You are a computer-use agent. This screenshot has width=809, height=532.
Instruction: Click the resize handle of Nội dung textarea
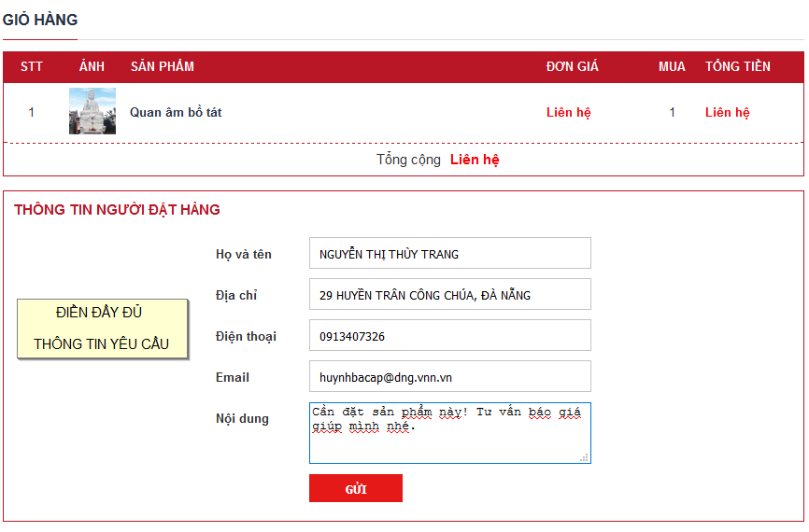(x=584, y=457)
